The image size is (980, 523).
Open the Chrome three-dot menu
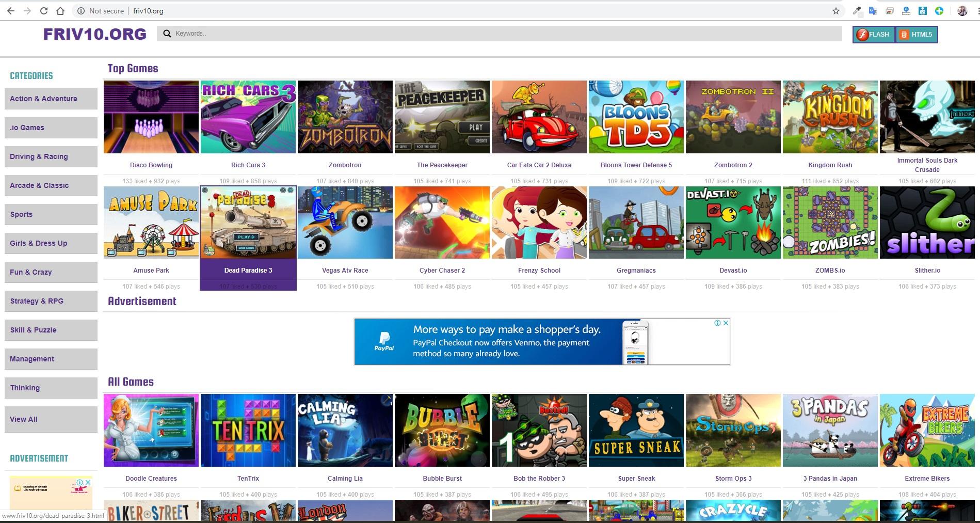pyautogui.click(x=977, y=10)
